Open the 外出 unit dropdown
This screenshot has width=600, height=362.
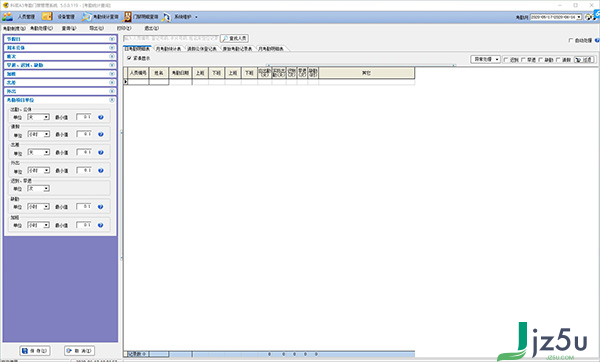coord(39,170)
